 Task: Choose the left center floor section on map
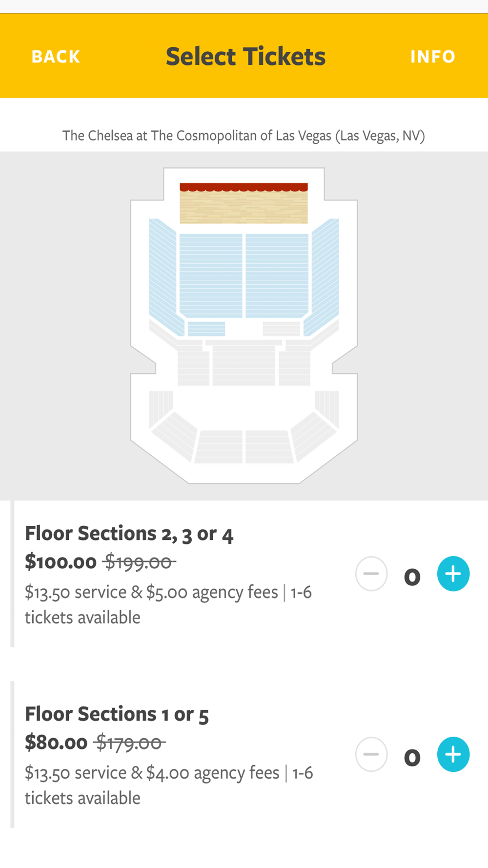(211, 276)
